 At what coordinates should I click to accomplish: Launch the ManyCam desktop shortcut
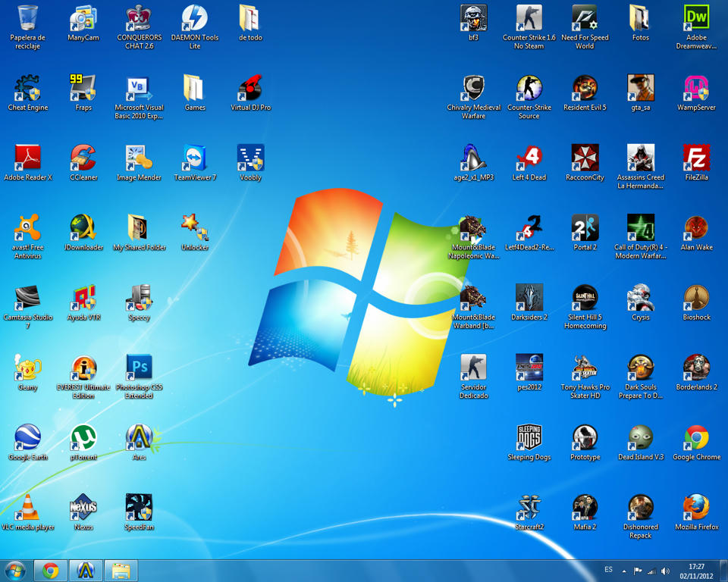pyautogui.click(x=83, y=18)
